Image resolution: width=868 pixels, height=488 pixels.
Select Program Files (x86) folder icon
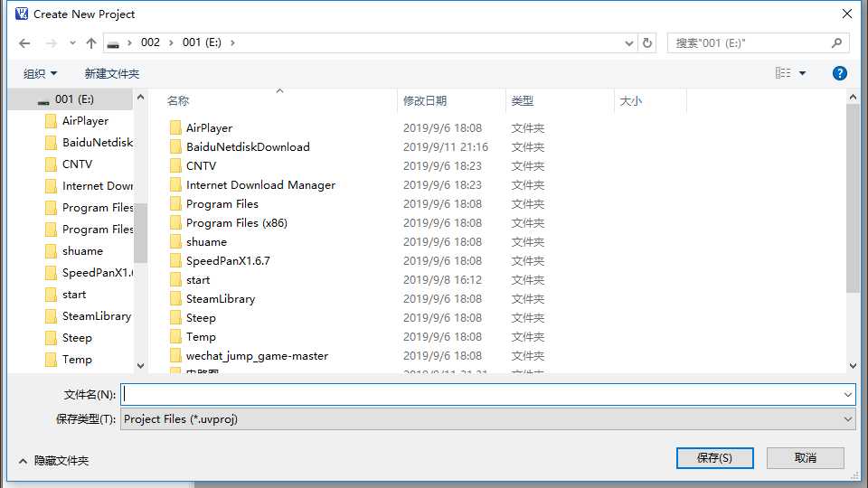point(175,223)
